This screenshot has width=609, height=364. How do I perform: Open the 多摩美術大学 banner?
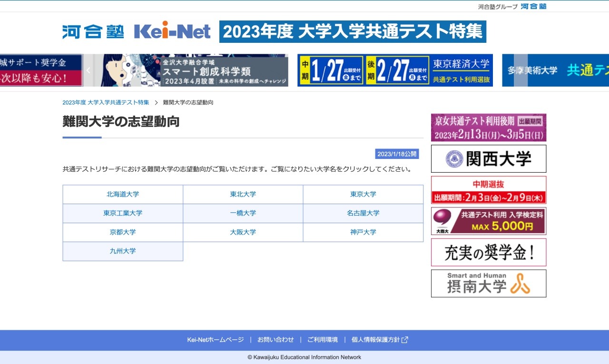pyautogui.click(x=556, y=70)
